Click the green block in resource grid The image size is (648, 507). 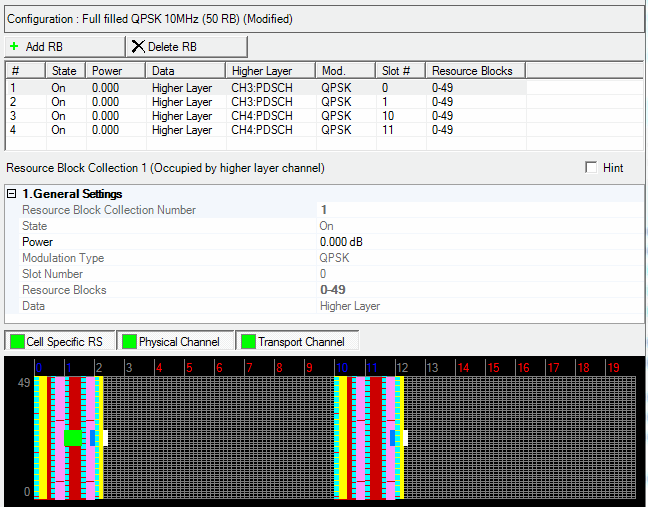coord(72,437)
